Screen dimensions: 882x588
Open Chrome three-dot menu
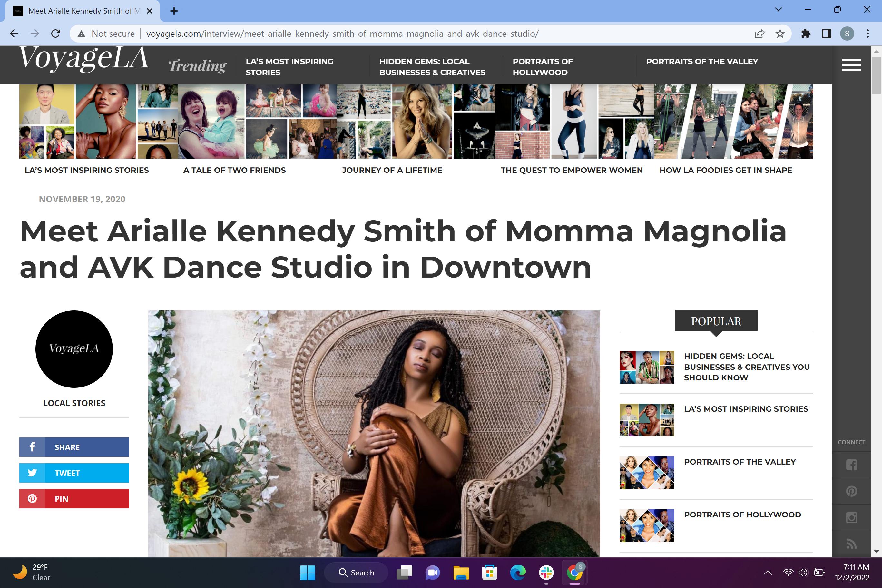click(867, 34)
